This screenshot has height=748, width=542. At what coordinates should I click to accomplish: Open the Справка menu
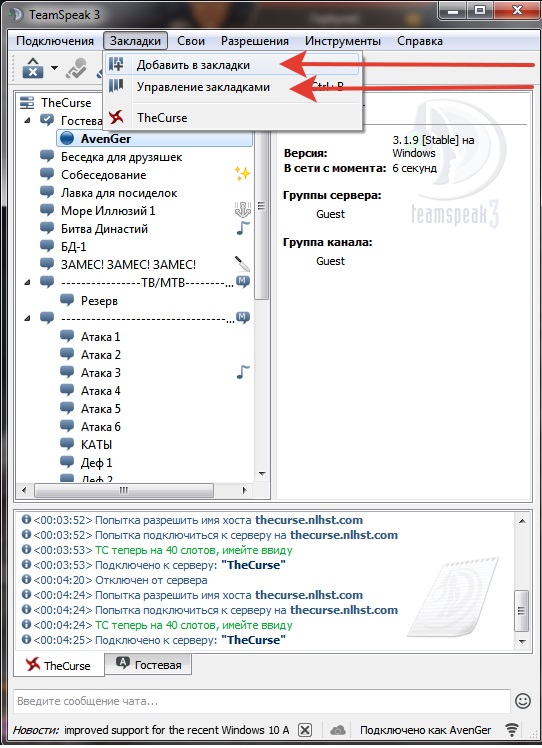coord(420,41)
